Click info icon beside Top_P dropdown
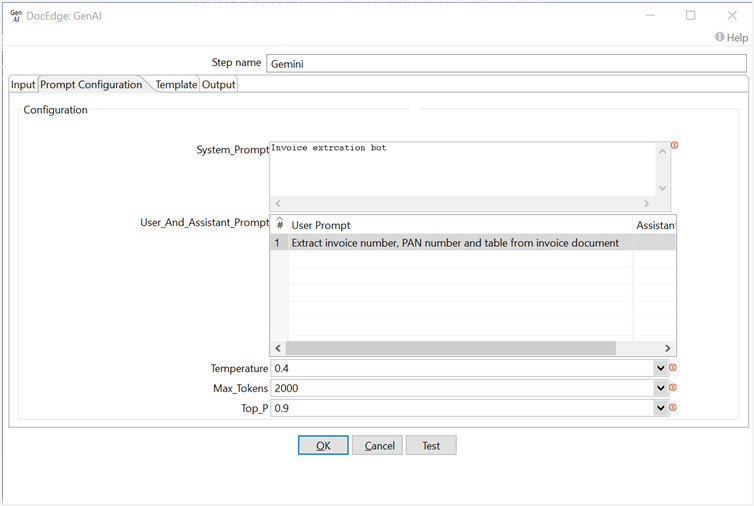This screenshot has width=754, height=506. pyautogui.click(x=673, y=408)
